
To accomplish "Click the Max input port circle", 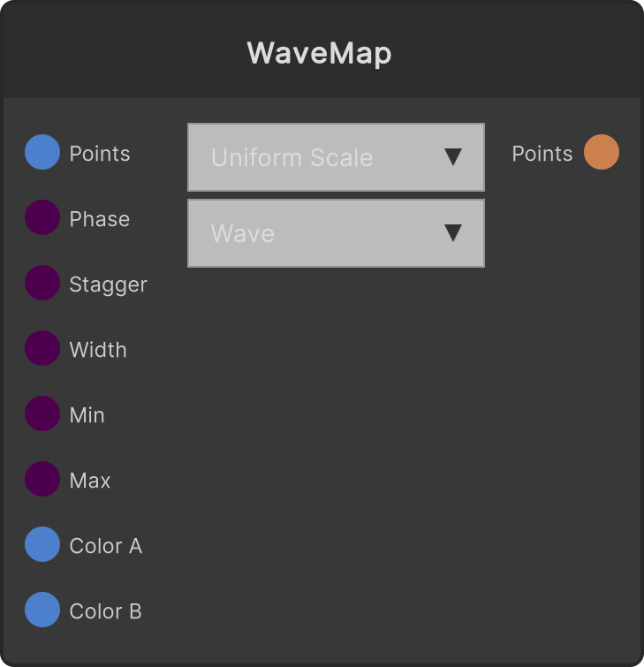I will coord(42,479).
